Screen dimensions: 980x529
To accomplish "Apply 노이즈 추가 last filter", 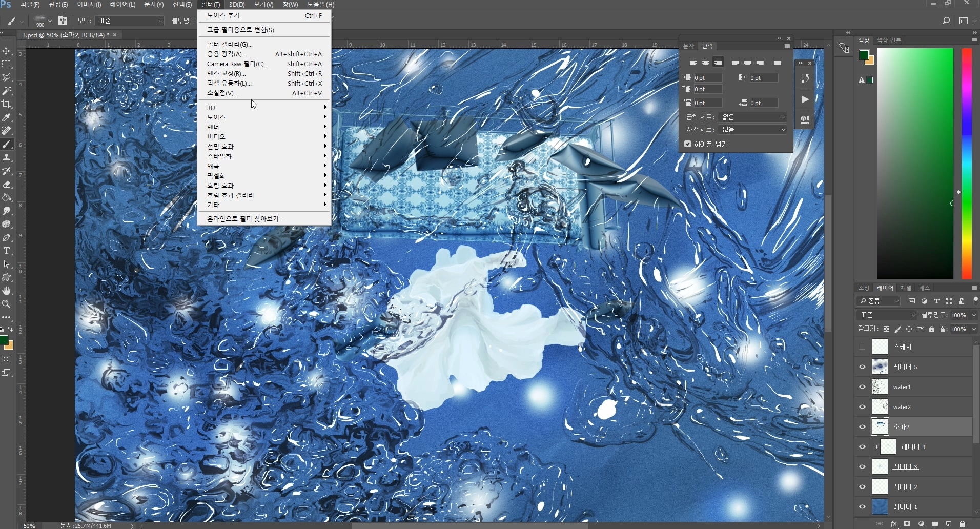I will [x=264, y=15].
